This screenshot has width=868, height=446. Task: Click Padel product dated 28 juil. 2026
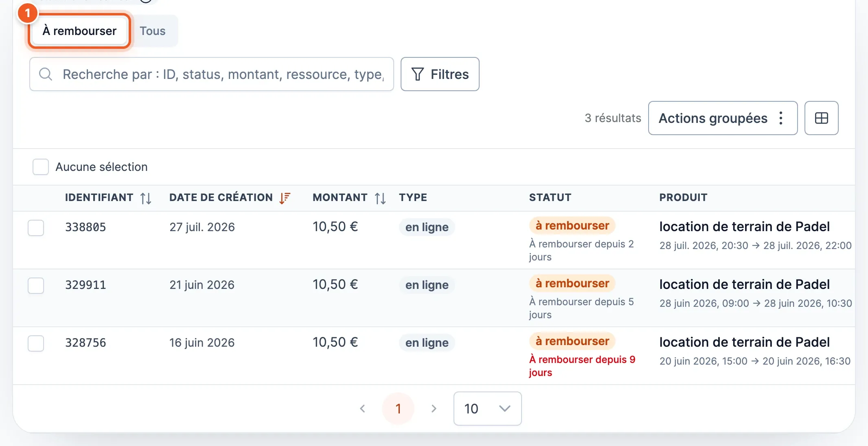coord(744,227)
